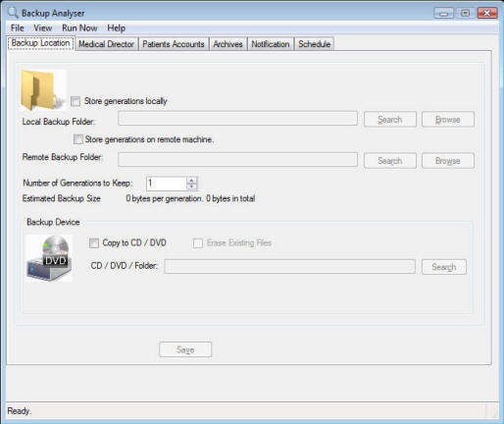Image resolution: width=504 pixels, height=424 pixels.
Task: Click the Save button
Action: 185,349
